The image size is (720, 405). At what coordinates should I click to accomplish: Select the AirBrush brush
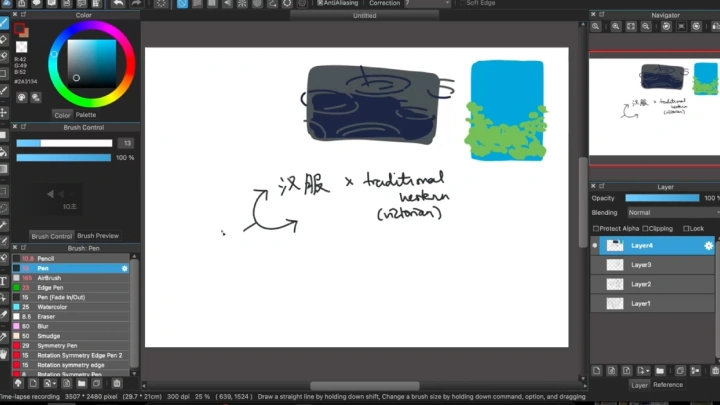(x=71, y=278)
